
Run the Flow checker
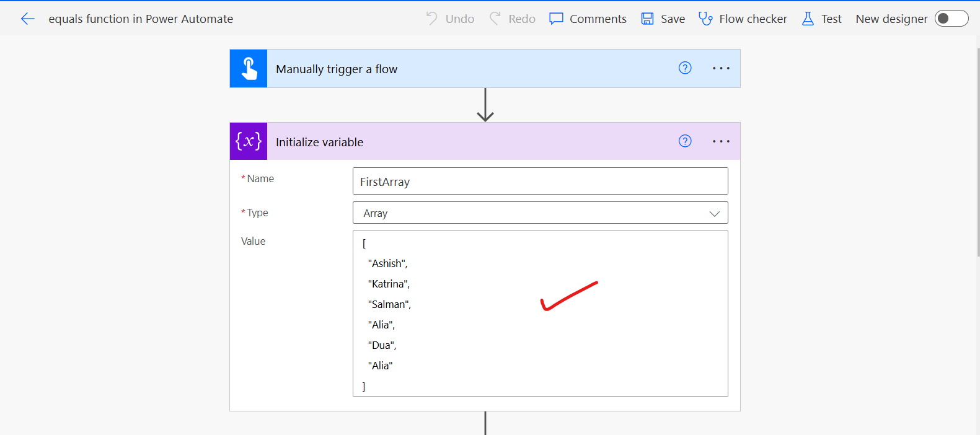click(743, 19)
